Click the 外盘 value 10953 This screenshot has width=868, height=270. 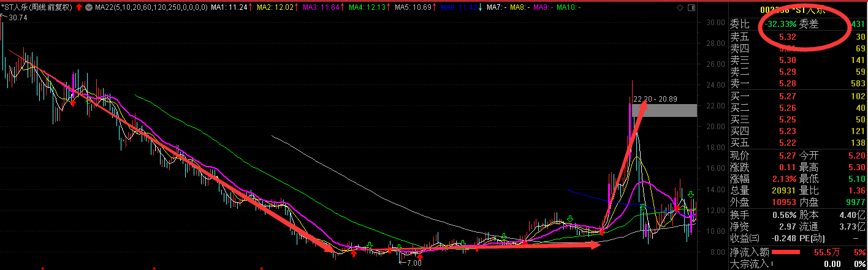[784, 202]
